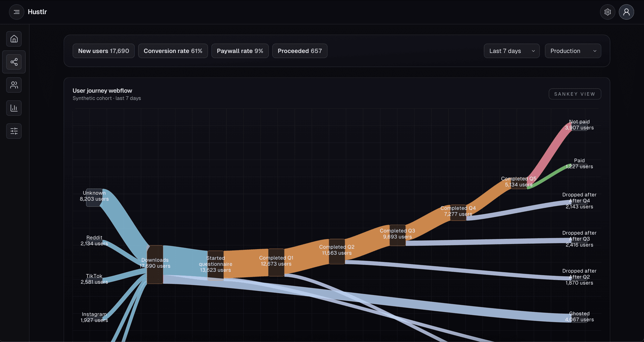Click the user profile avatar icon
644x342 pixels.
(x=626, y=12)
